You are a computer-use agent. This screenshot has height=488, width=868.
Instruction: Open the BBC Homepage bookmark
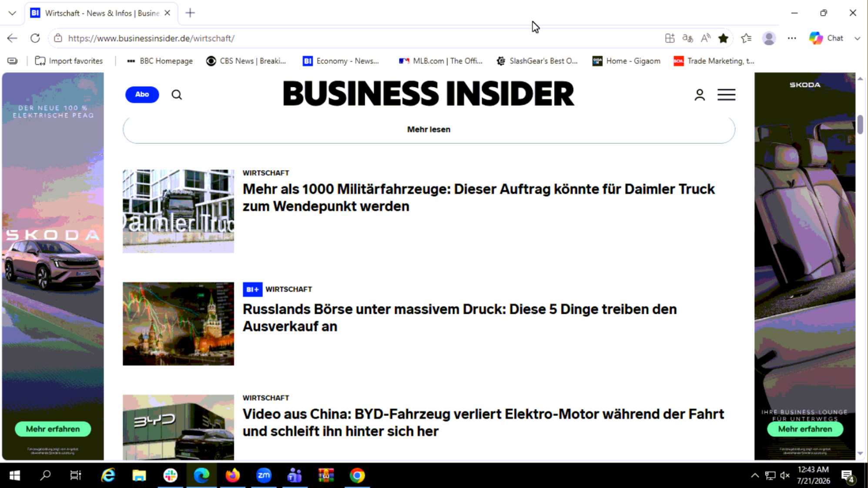(x=160, y=61)
